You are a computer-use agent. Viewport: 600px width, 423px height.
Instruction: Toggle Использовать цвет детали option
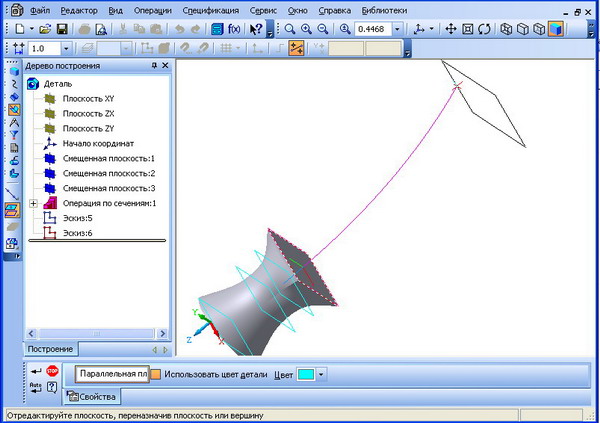155,374
